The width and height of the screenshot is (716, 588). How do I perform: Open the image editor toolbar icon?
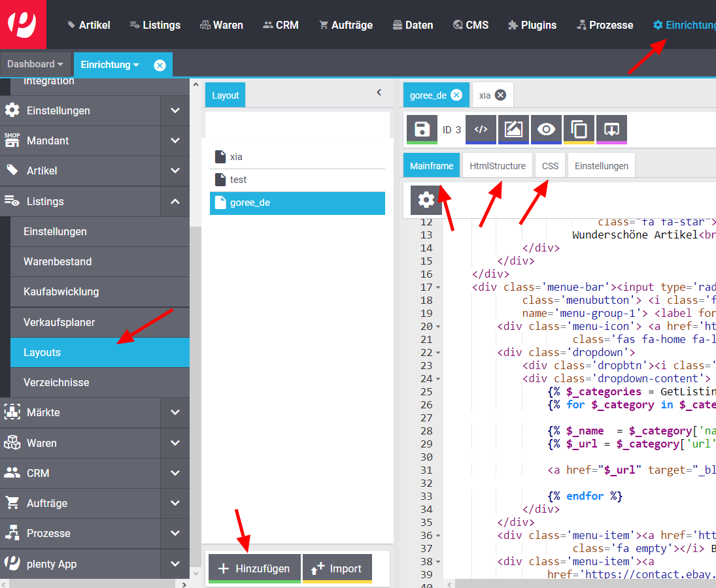(x=513, y=129)
